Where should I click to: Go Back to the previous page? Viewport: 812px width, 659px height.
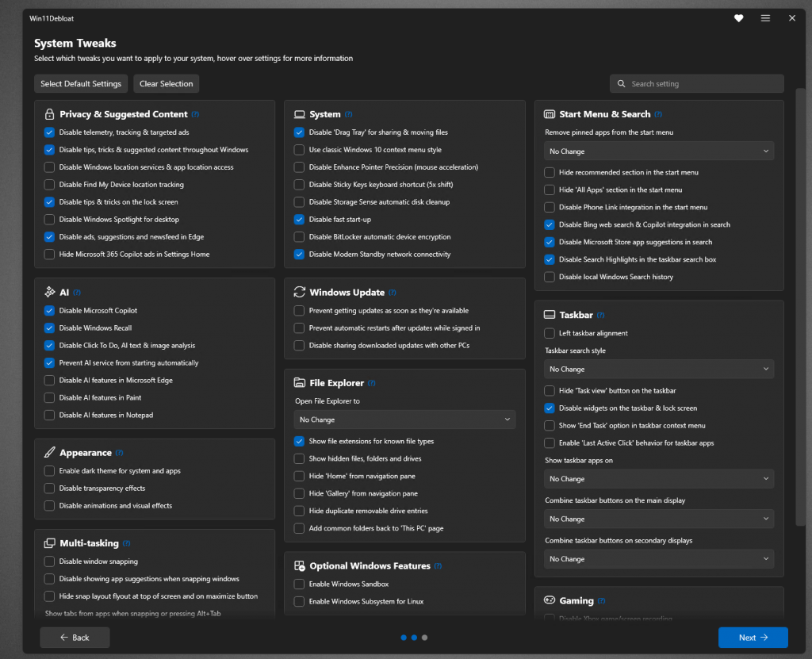[75, 638]
